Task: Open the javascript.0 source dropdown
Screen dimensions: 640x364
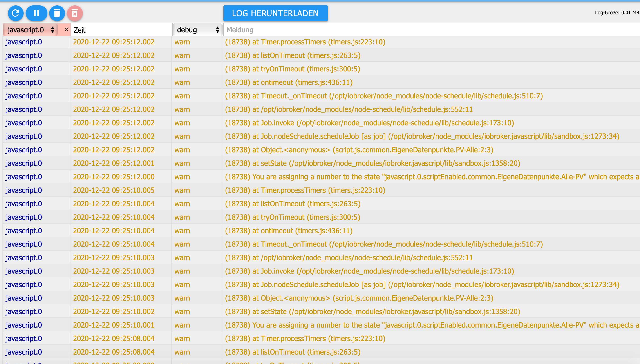Action: click(31, 30)
